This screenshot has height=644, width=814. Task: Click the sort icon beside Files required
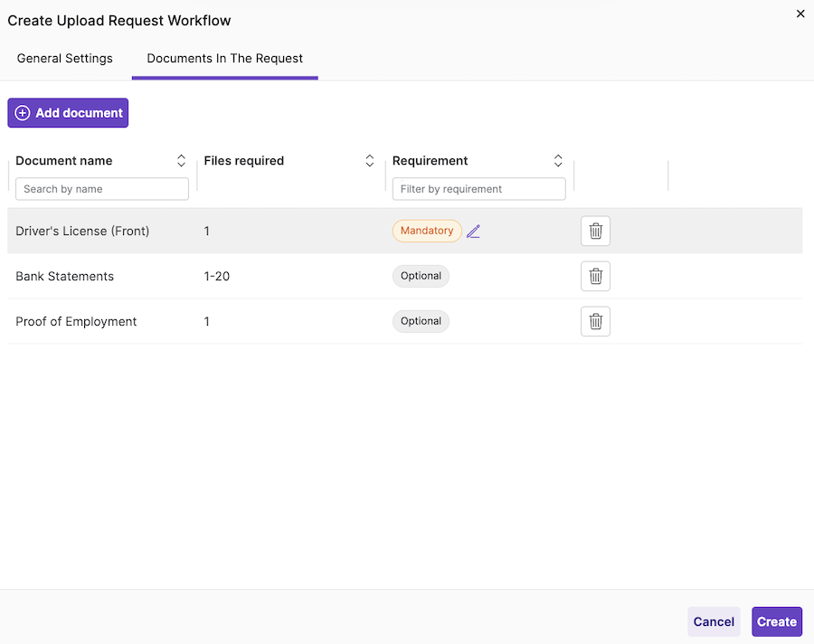click(x=369, y=160)
